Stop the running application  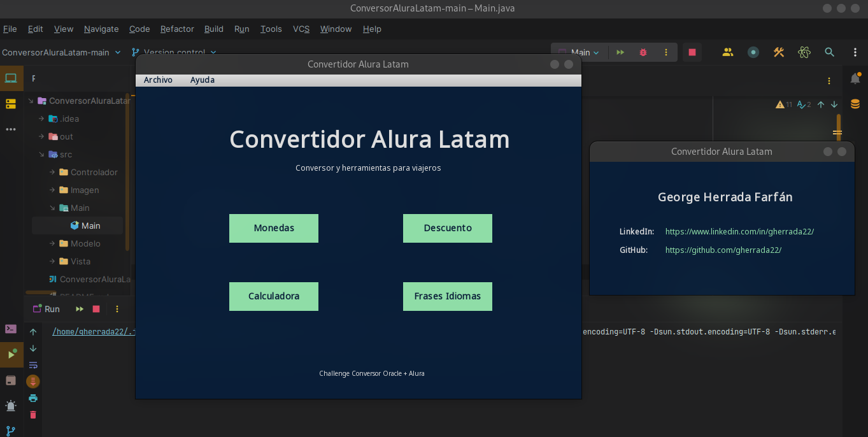(692, 52)
